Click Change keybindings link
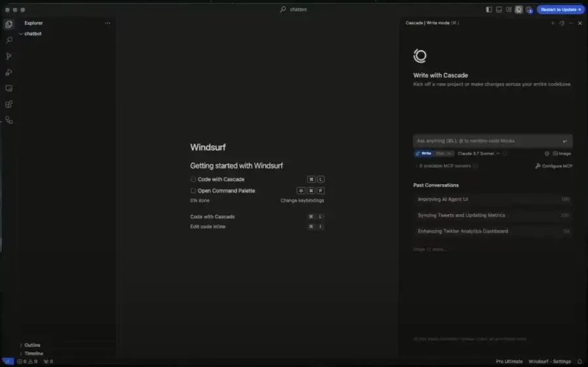588x367 pixels. (302, 201)
